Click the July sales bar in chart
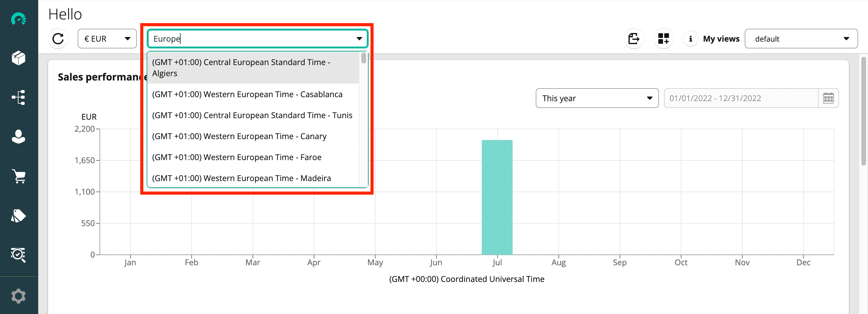Screen dimensions: 868x314 497,197
